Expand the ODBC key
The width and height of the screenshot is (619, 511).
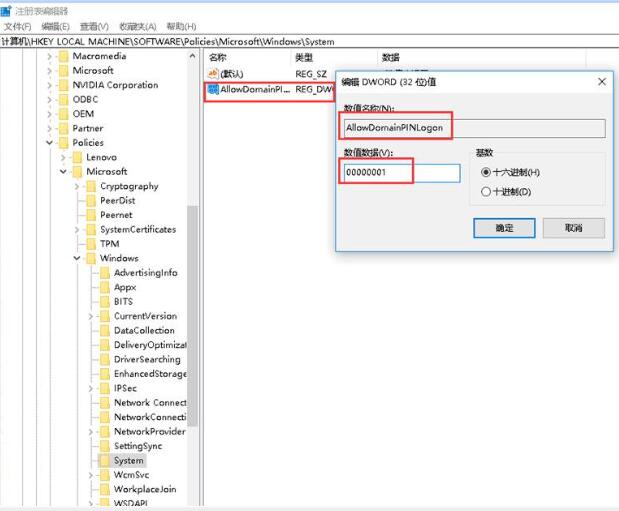click(x=49, y=100)
